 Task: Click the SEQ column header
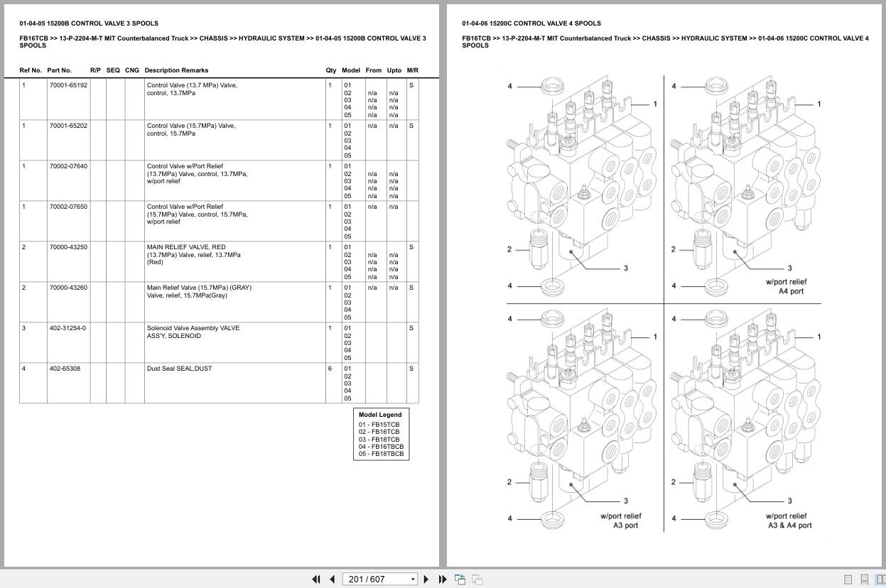(113, 70)
